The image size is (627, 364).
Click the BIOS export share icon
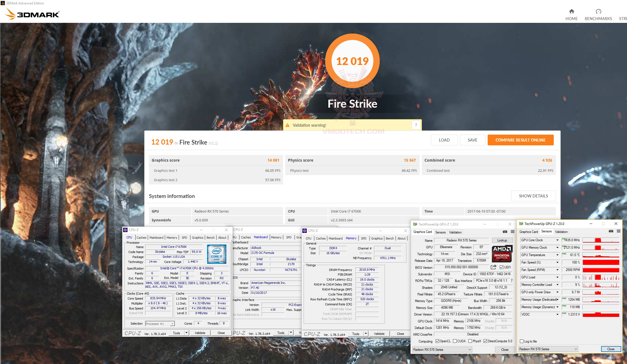[x=493, y=267]
